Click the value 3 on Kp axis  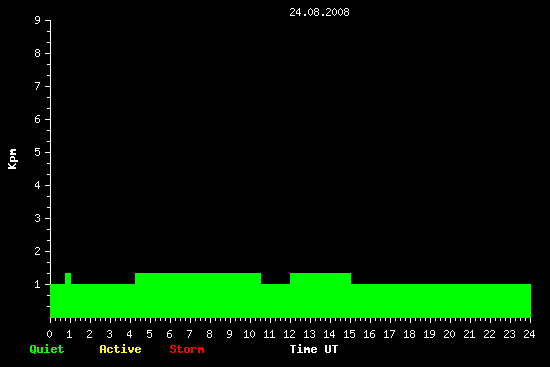coord(38,218)
